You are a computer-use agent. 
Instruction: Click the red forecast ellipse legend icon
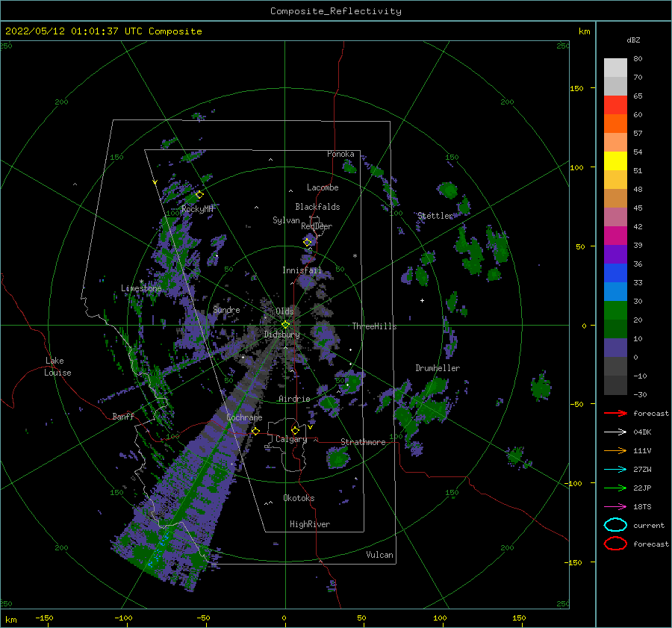(615, 544)
